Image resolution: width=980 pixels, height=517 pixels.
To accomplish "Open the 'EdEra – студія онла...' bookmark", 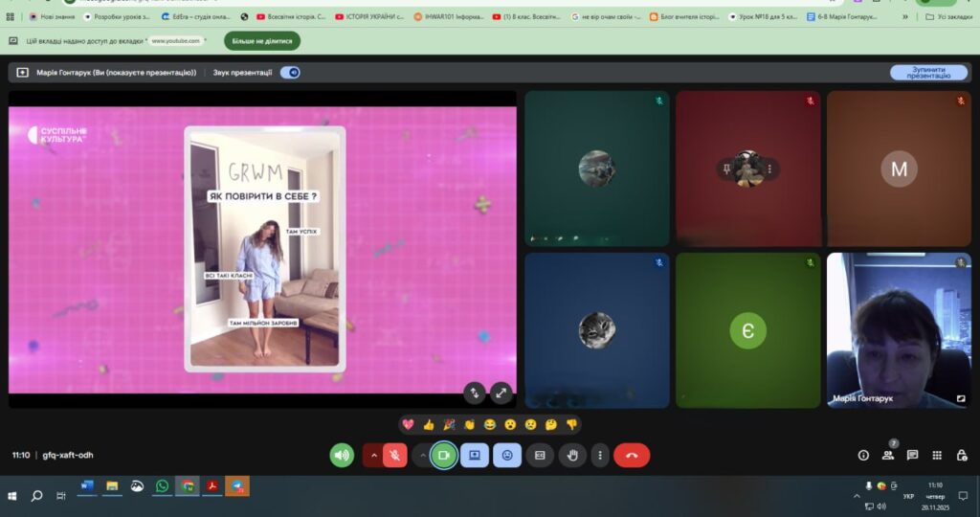I will (x=196, y=16).
